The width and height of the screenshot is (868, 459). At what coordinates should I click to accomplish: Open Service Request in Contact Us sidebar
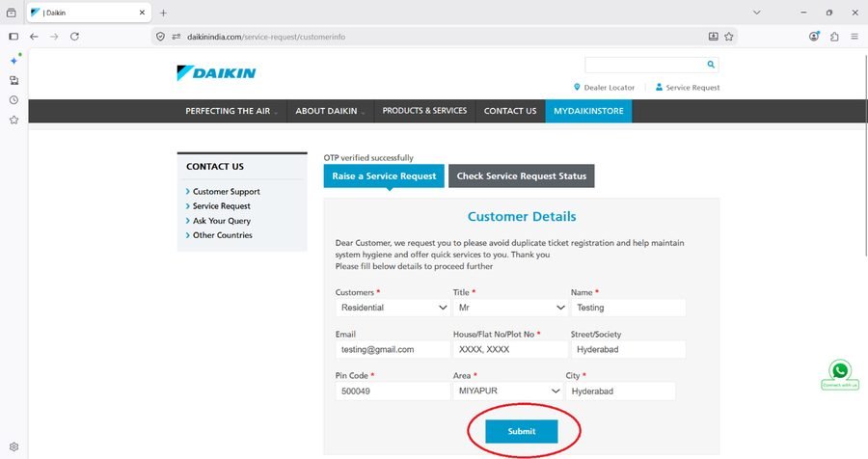(222, 206)
